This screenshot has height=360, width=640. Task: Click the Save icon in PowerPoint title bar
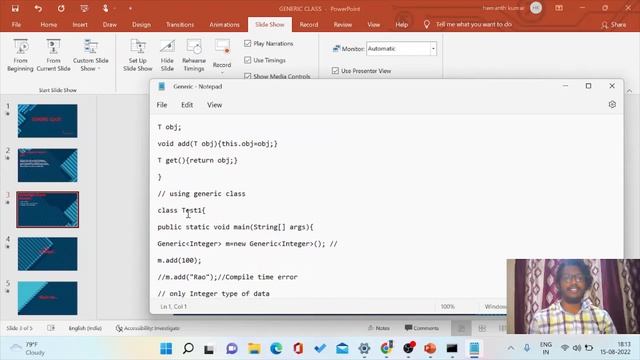(x=15, y=8)
